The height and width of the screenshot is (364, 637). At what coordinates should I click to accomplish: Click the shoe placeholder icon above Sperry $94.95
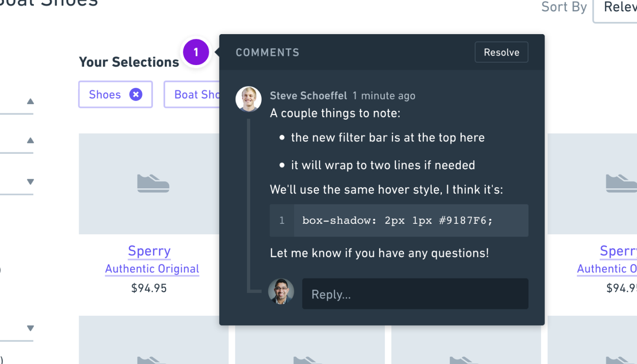point(153,183)
